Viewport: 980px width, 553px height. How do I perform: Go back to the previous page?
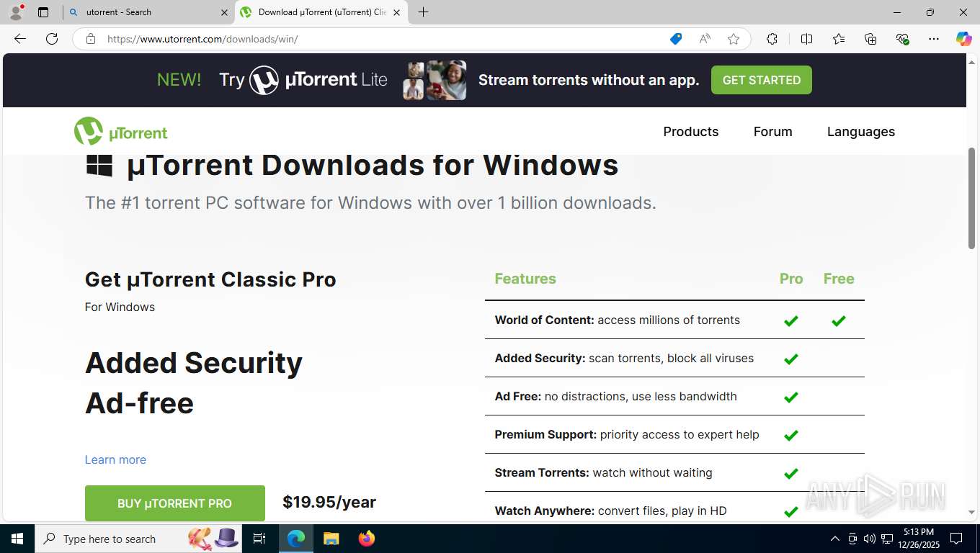coord(20,39)
